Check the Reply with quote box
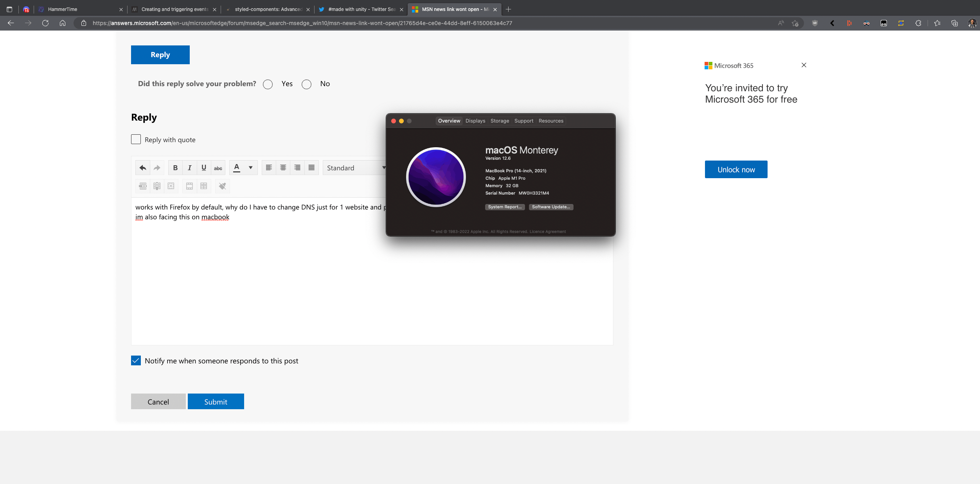This screenshot has width=980, height=484. click(x=136, y=139)
